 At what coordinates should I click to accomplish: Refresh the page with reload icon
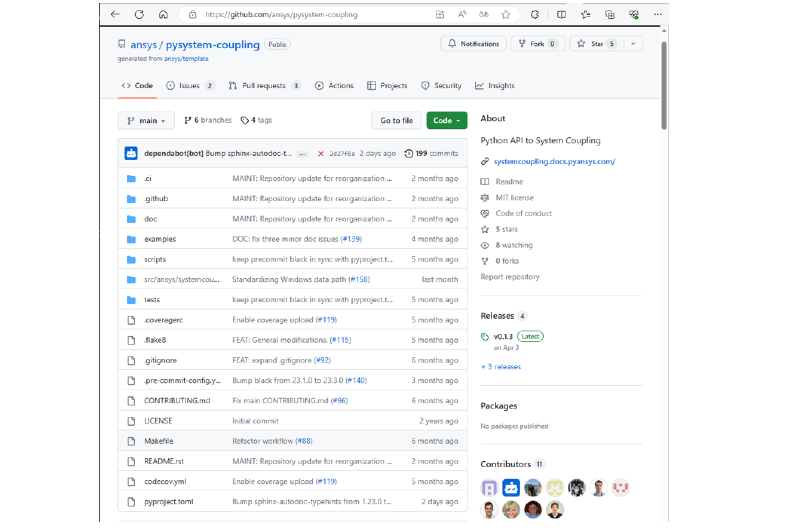click(x=139, y=15)
